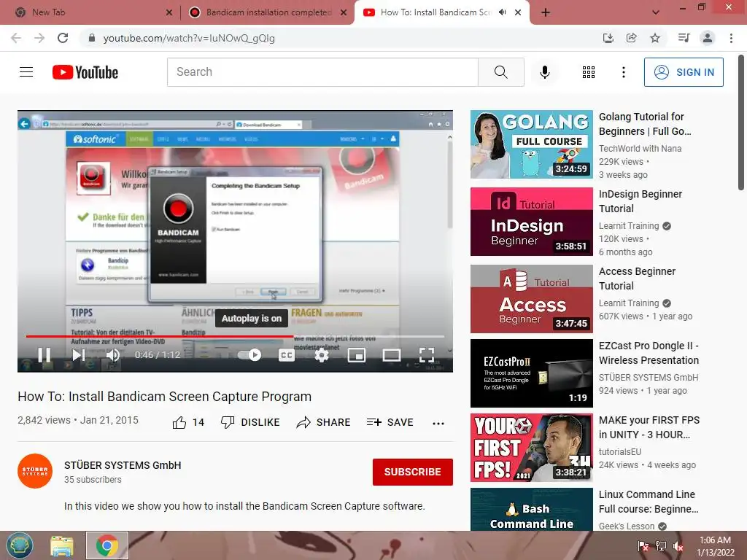Share this page from the address bar
747x560 pixels.
tap(631, 38)
